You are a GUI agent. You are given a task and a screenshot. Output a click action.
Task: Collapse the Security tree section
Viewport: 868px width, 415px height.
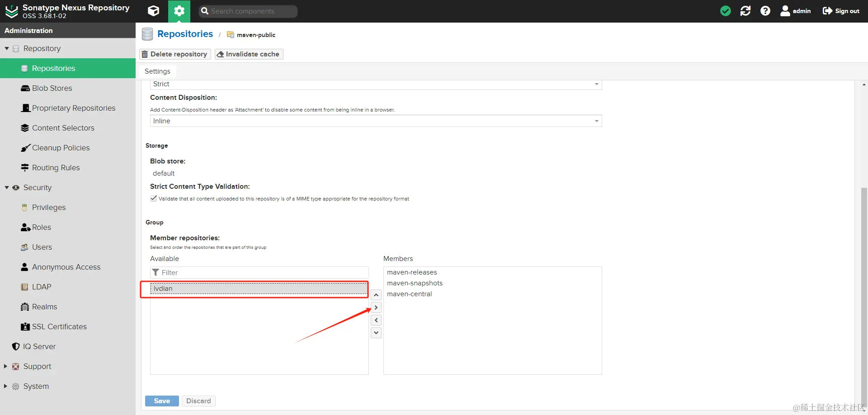click(x=7, y=187)
